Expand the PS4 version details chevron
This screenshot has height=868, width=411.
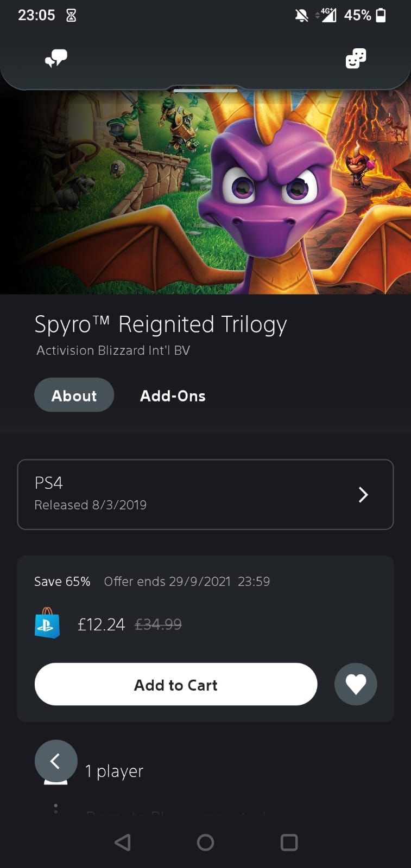pos(363,494)
